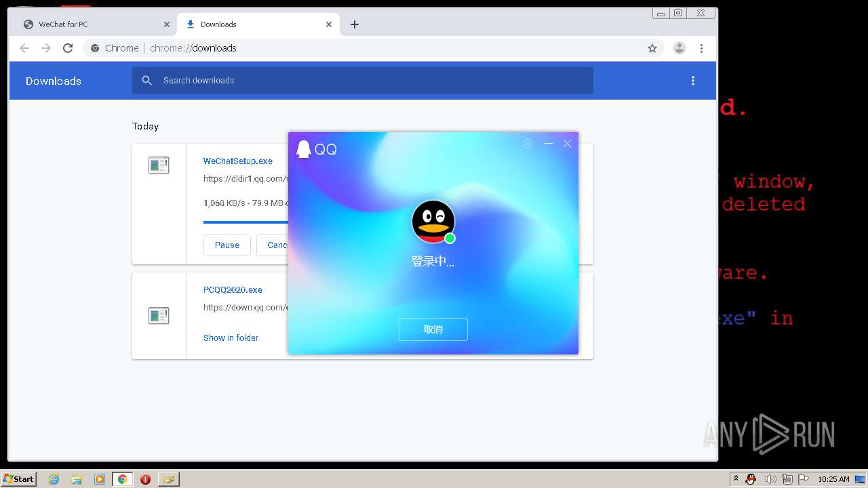
Task: Go back in Chrome
Action: pos(24,48)
